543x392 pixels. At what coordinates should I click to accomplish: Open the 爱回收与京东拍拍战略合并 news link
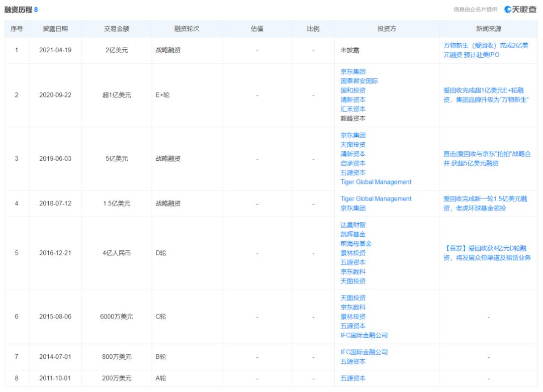pyautogui.click(x=486, y=158)
